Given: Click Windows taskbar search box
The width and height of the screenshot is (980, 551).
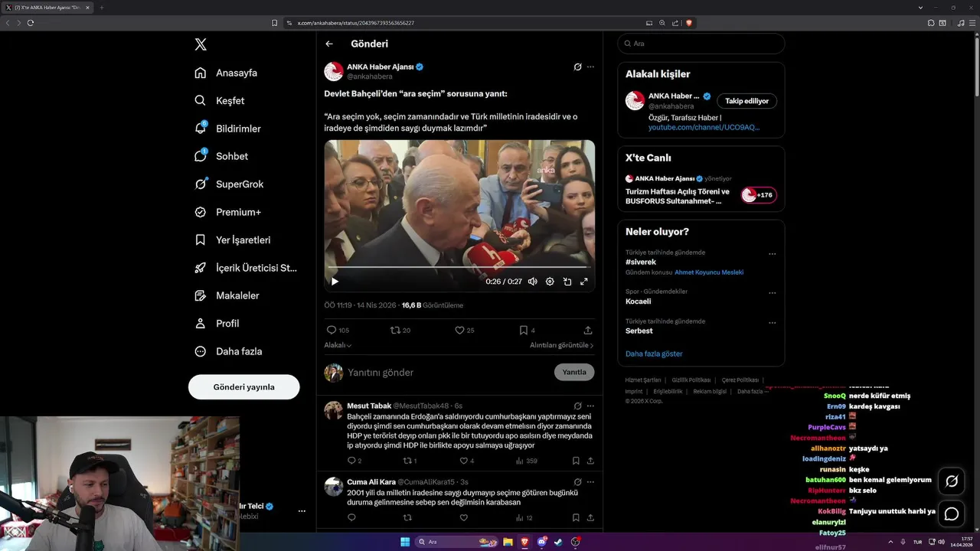Looking at the screenshot, I should pyautogui.click(x=458, y=542).
